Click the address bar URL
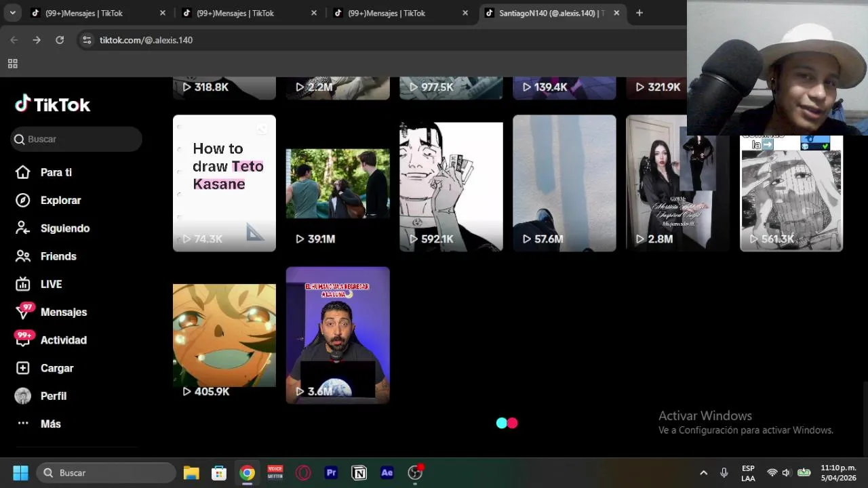This screenshot has width=868, height=488. click(146, 40)
